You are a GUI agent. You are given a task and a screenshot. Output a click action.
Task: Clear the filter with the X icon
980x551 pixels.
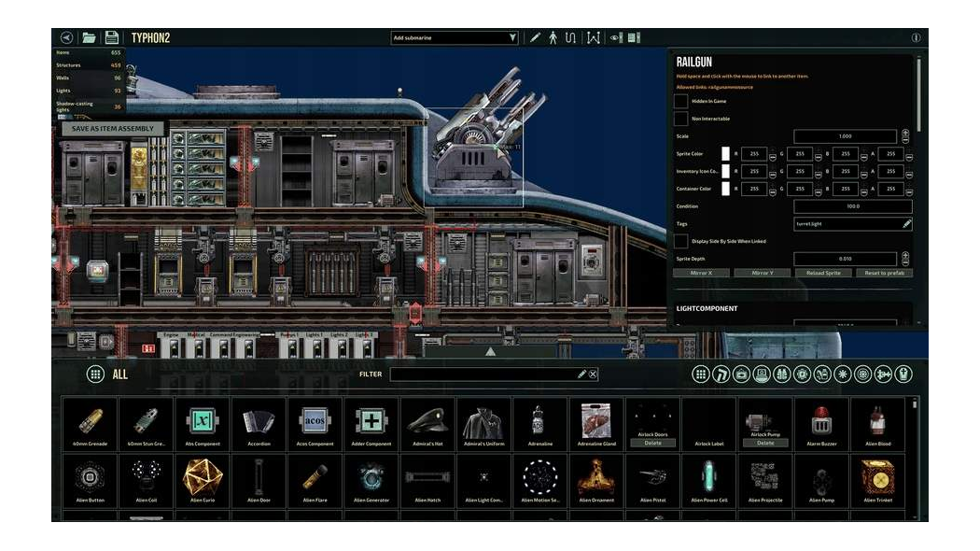593,374
